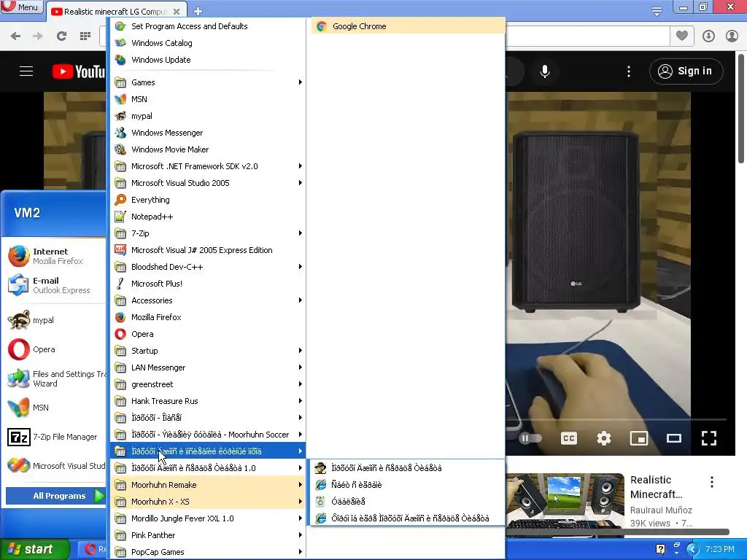Open MSN from All Programs list
The height and width of the screenshot is (560, 747).
pos(208,99)
